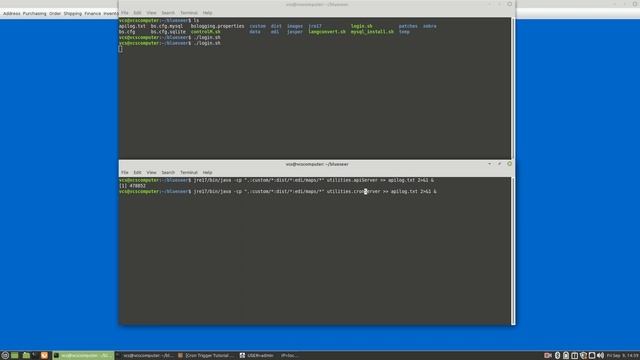Maximize the lower terminal window
This screenshot has height=360, width=640.
(499, 164)
